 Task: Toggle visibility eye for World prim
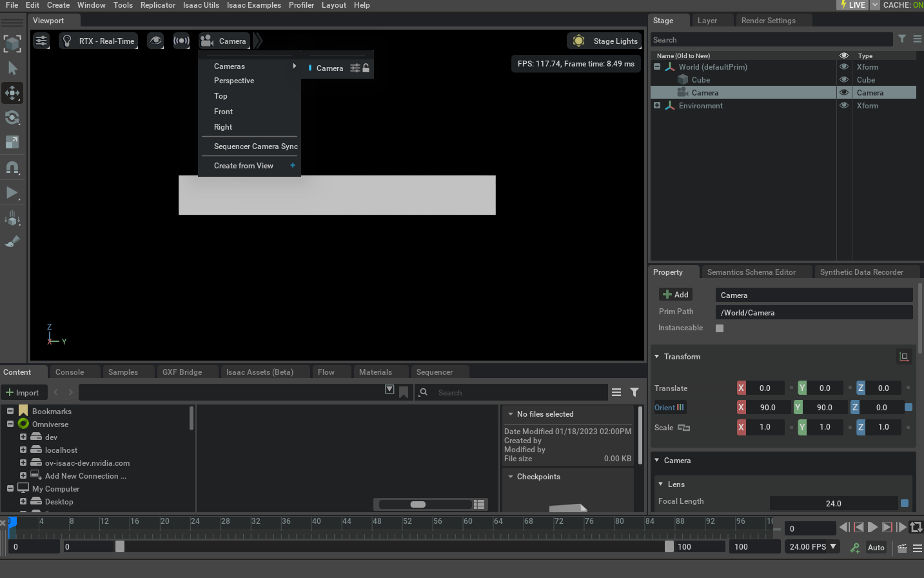843,66
